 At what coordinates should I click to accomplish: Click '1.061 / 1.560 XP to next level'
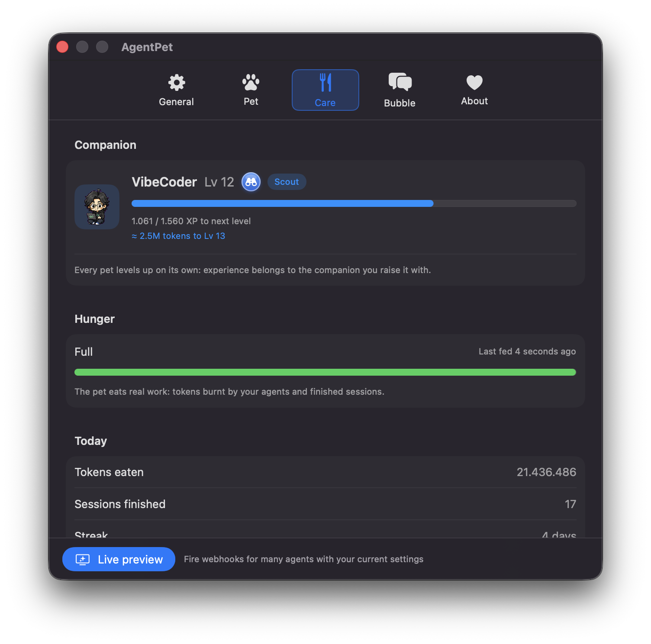[x=191, y=221]
